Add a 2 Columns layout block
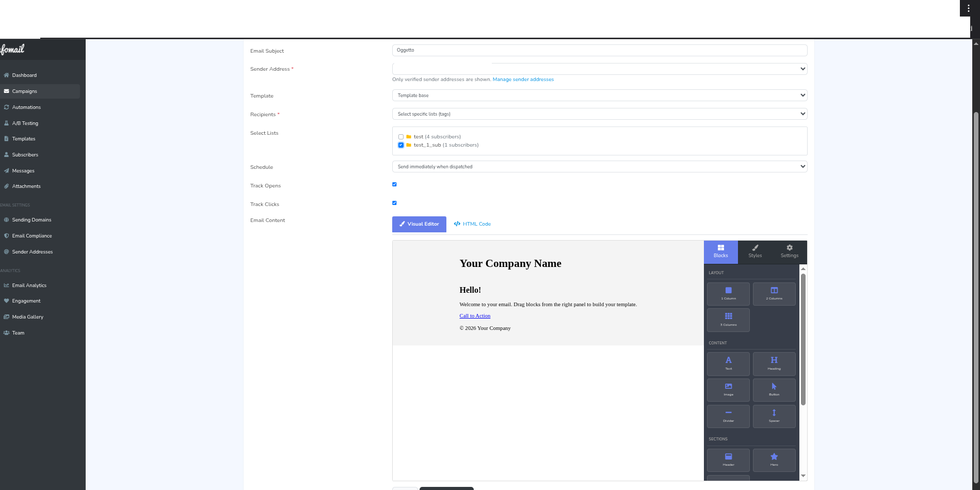The image size is (980, 490). pos(774,294)
